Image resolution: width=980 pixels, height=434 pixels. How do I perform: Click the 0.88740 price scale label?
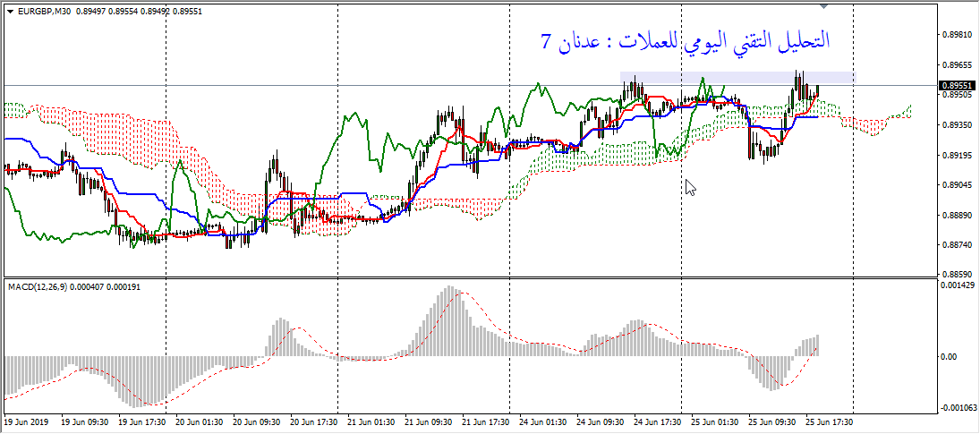coord(957,245)
